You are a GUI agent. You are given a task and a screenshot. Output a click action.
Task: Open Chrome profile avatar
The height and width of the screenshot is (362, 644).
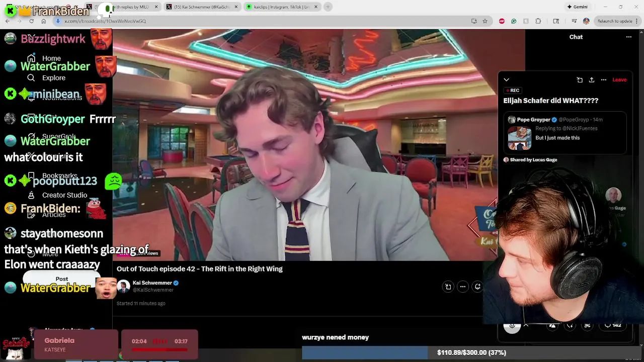(586, 21)
